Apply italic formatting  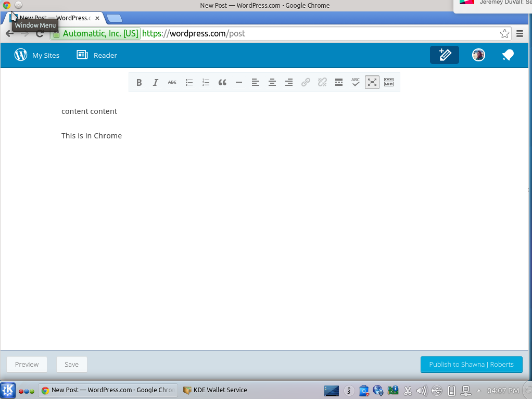pyautogui.click(x=155, y=82)
